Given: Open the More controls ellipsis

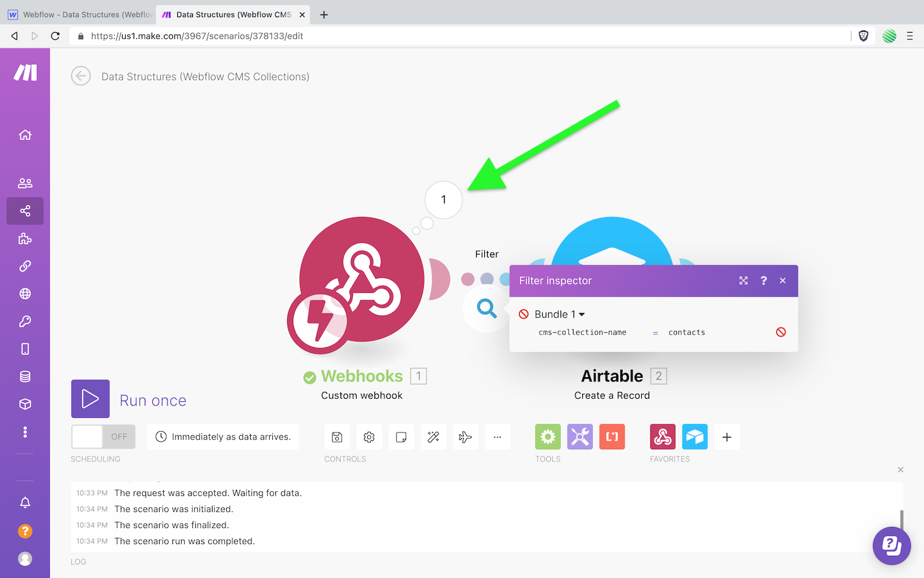Looking at the screenshot, I should [497, 437].
